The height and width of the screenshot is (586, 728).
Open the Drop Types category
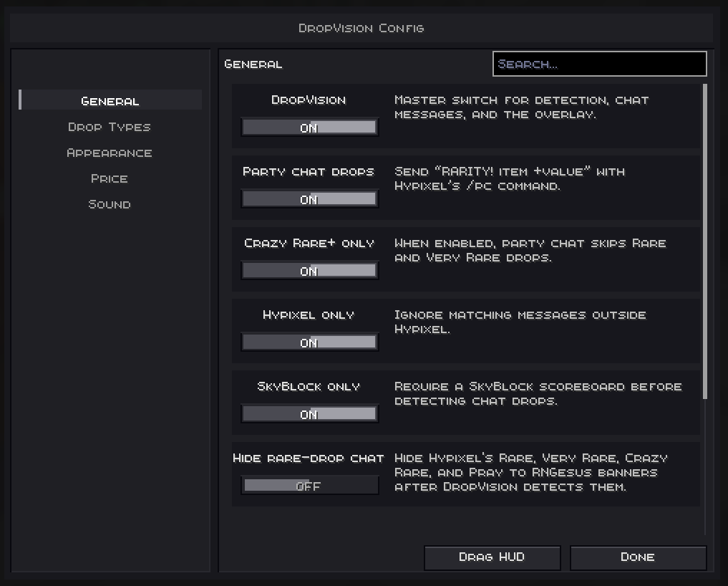[110, 127]
